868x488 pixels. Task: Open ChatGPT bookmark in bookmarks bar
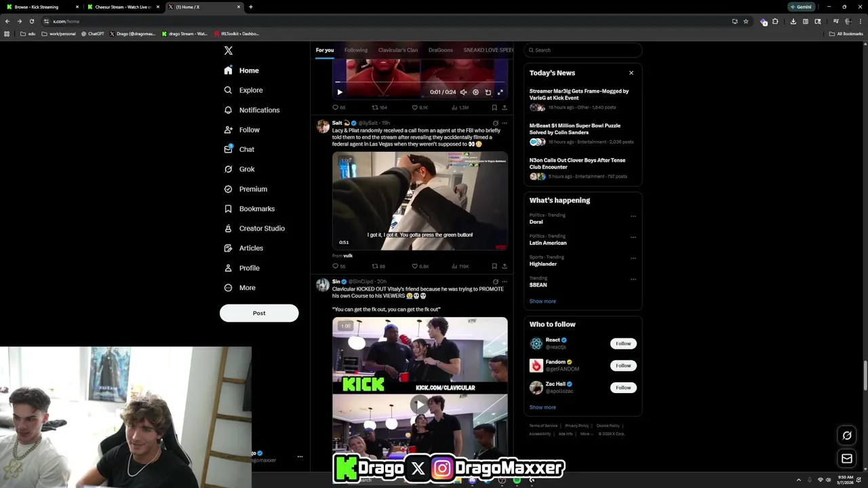(x=92, y=34)
